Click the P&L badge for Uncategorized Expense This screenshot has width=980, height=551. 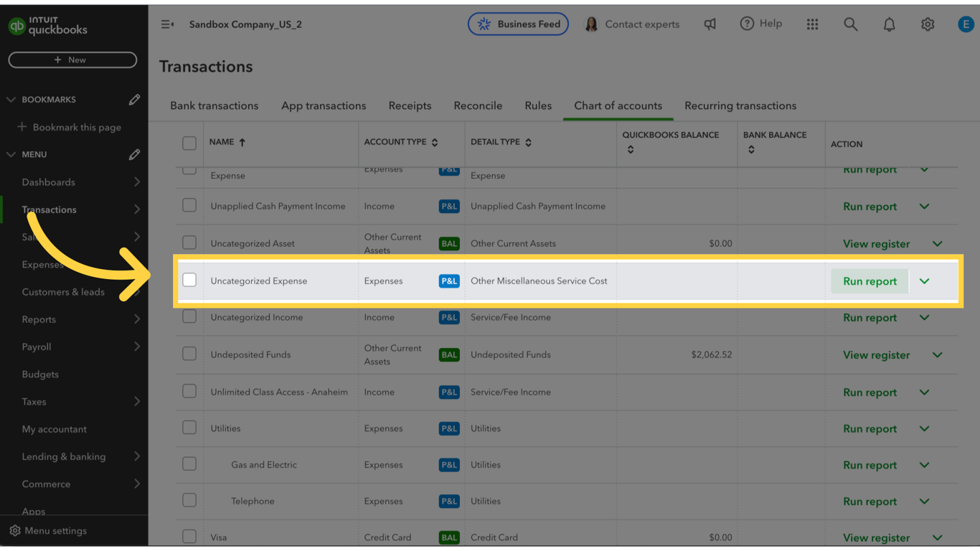point(449,281)
